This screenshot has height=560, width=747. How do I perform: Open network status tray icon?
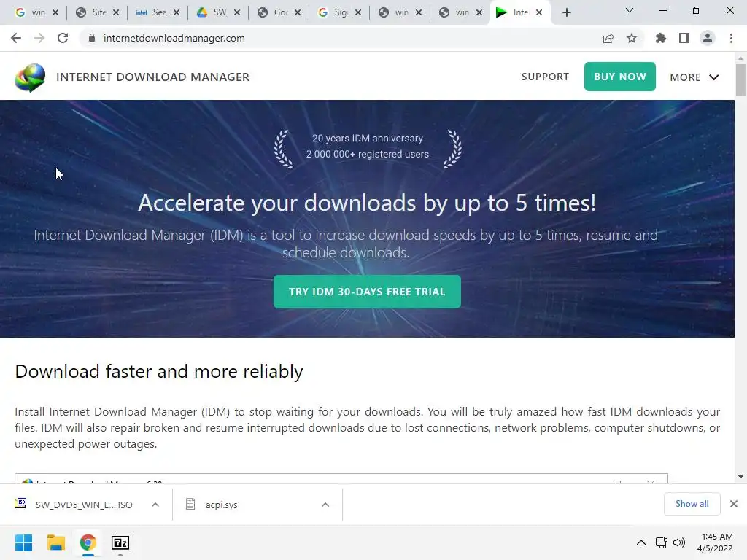point(661,542)
